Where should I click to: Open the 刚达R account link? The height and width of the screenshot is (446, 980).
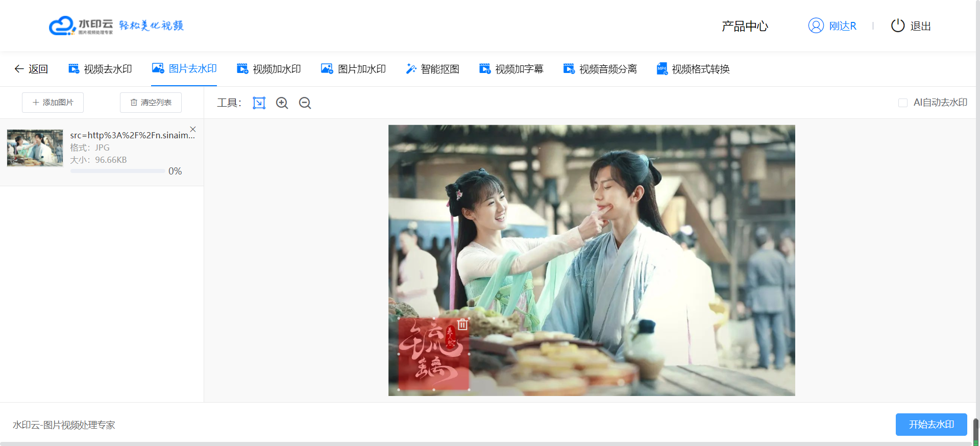[x=843, y=26]
